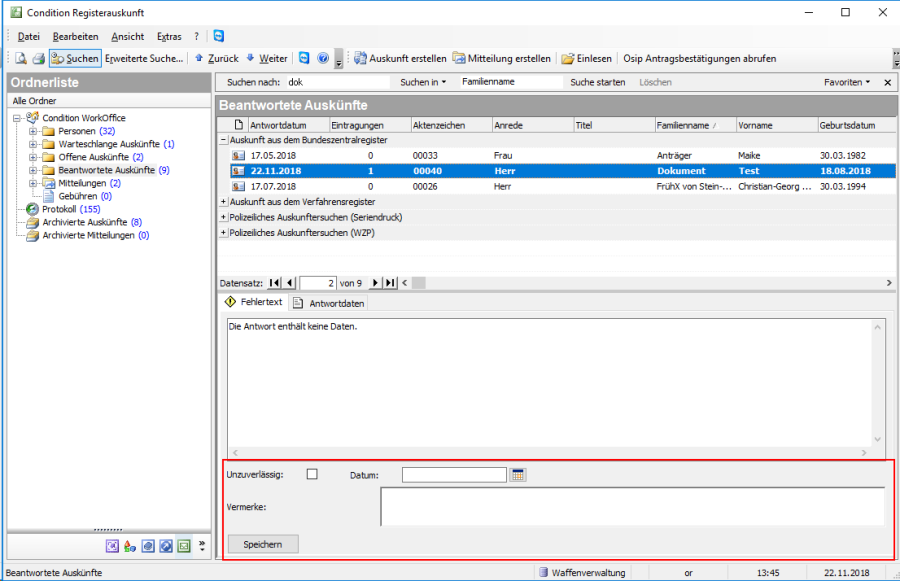Screen dimensions: 900x581
Task: Click the print icon in the toolbar
Action: point(37,59)
